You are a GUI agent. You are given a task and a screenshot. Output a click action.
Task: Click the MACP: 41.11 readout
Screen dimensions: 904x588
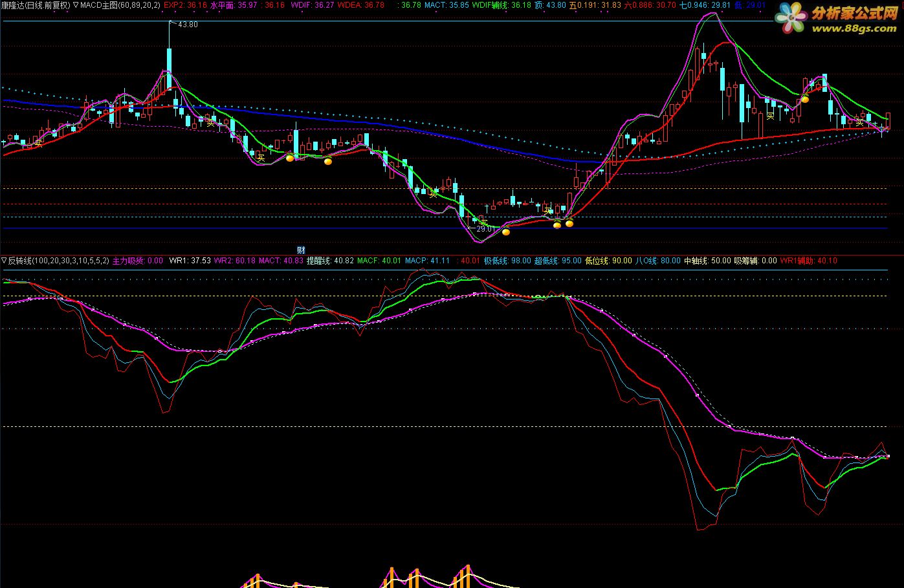pyautogui.click(x=427, y=261)
